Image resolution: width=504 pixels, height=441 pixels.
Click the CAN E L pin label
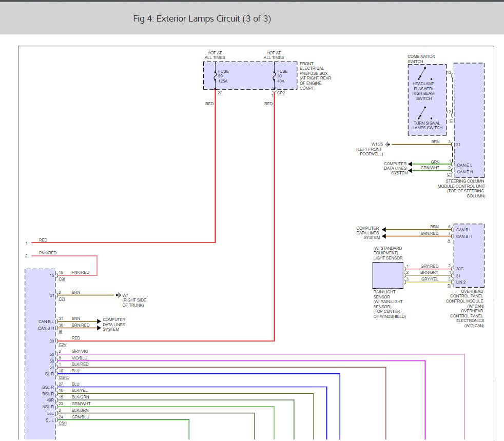click(x=464, y=165)
